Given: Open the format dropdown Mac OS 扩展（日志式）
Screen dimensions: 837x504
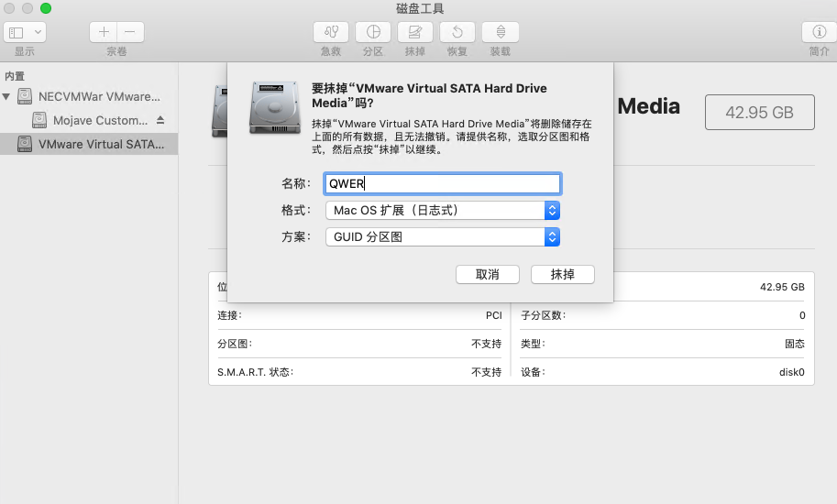Looking at the screenshot, I should click(x=443, y=210).
